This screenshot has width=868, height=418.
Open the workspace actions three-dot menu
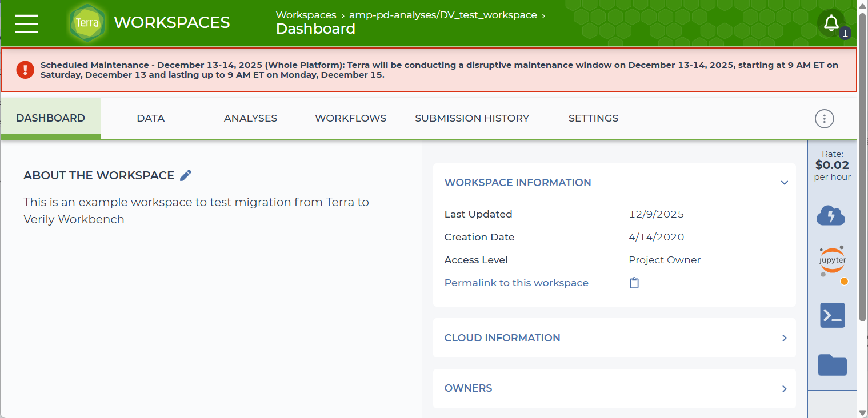pyautogui.click(x=824, y=119)
